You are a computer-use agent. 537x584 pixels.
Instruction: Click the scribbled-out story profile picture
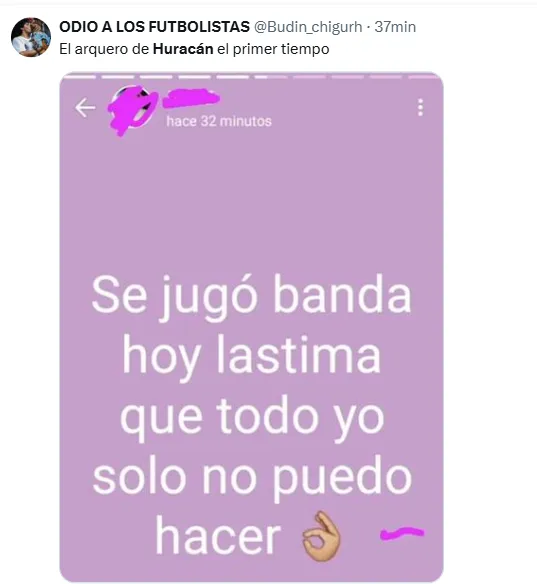(132, 110)
